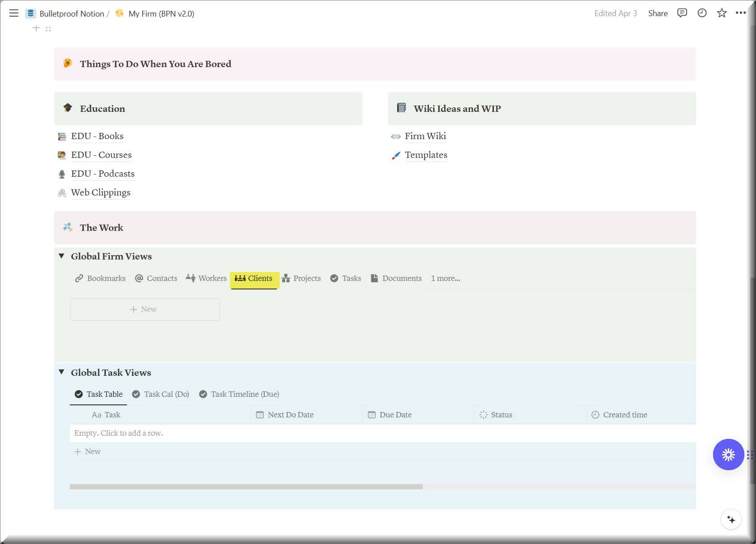
Task: Open the Web Clippings page link
Action: click(101, 192)
